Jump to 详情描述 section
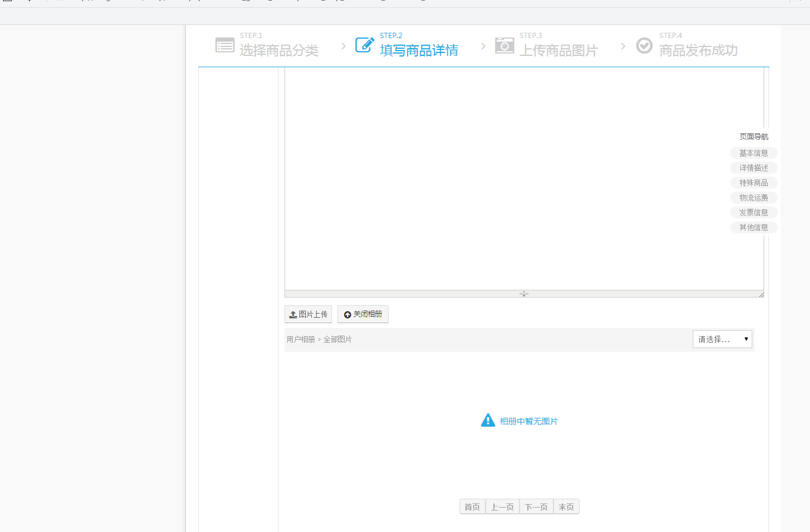810x532 pixels. [754, 168]
